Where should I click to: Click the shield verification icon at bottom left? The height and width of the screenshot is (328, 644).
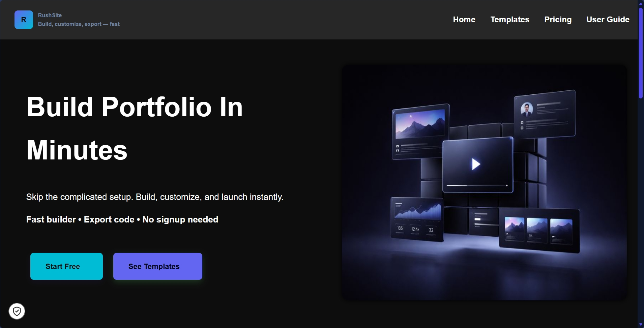17,311
